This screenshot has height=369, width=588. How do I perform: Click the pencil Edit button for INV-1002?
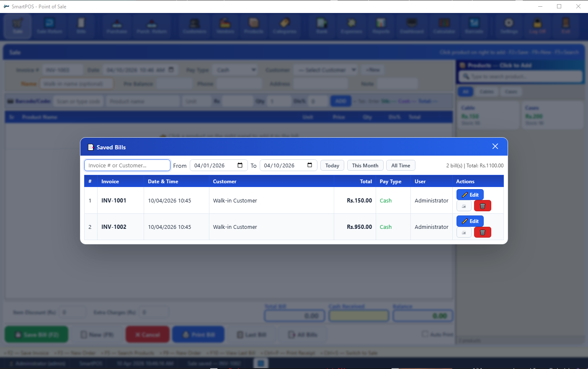coord(470,221)
